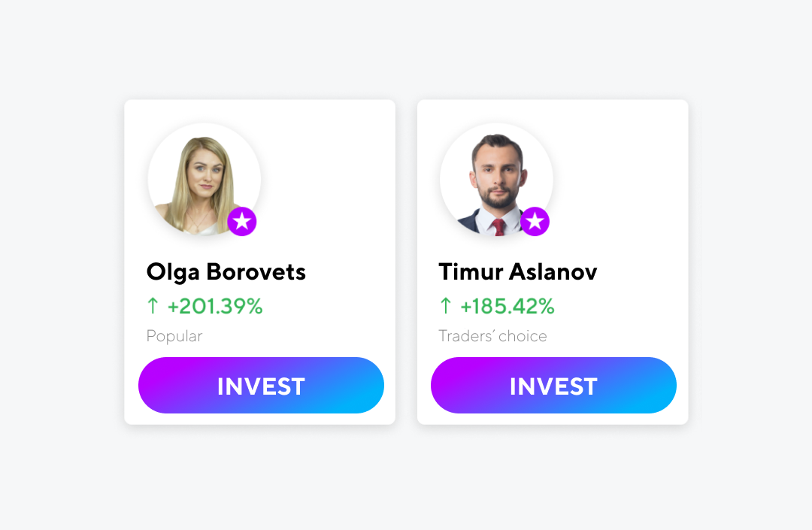Viewport: 812px width, 530px height.
Task: Invest with Timur Aslanov
Action: pos(553,385)
